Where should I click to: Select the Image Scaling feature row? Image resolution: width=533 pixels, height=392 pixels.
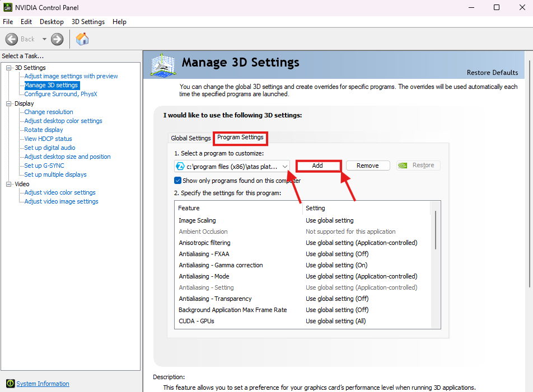click(303, 220)
